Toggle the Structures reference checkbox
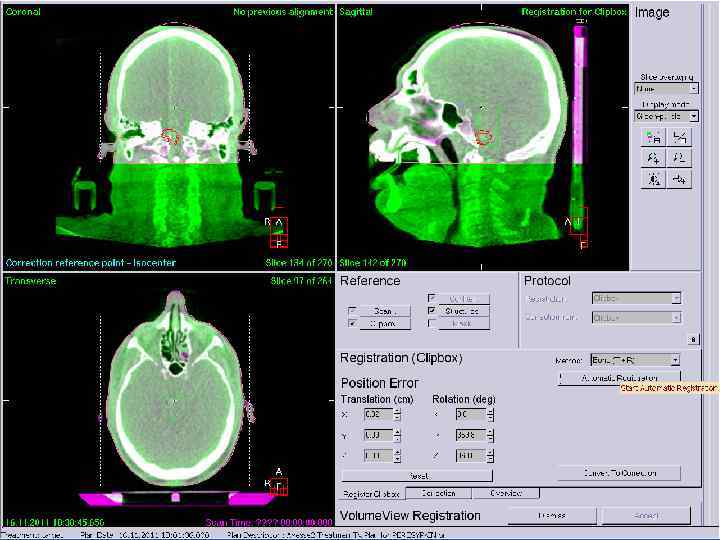This screenshot has height=540, width=720. [432, 311]
